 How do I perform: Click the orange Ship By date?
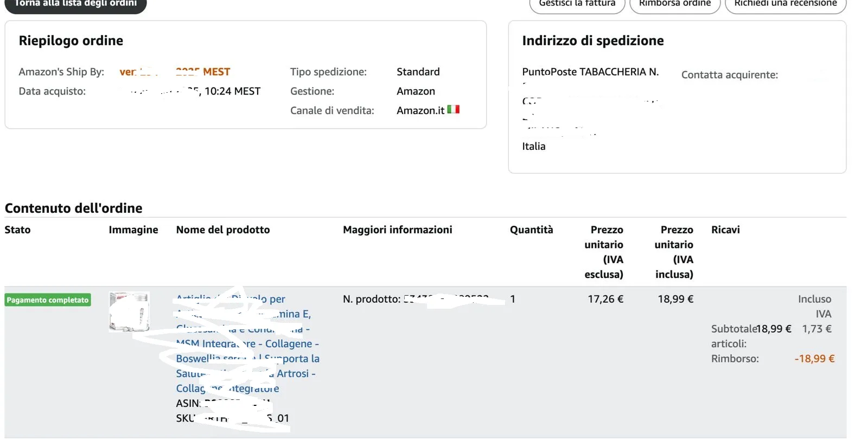coord(175,72)
